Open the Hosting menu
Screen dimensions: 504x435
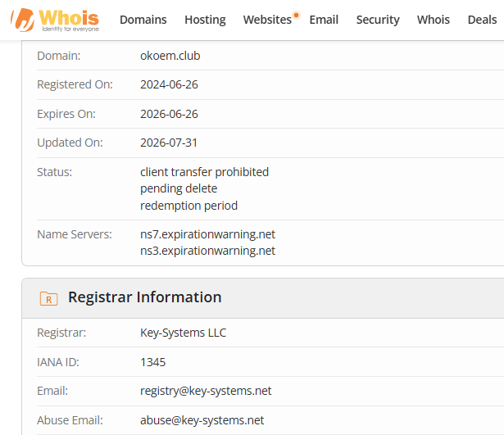coord(205,20)
